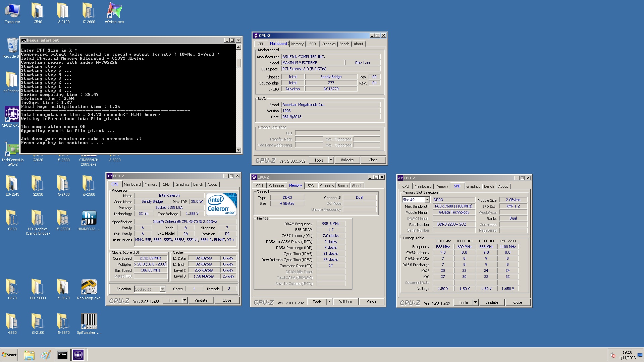Open the i5-2400 folder icon
This screenshot has height=362, width=644.
coord(63,186)
